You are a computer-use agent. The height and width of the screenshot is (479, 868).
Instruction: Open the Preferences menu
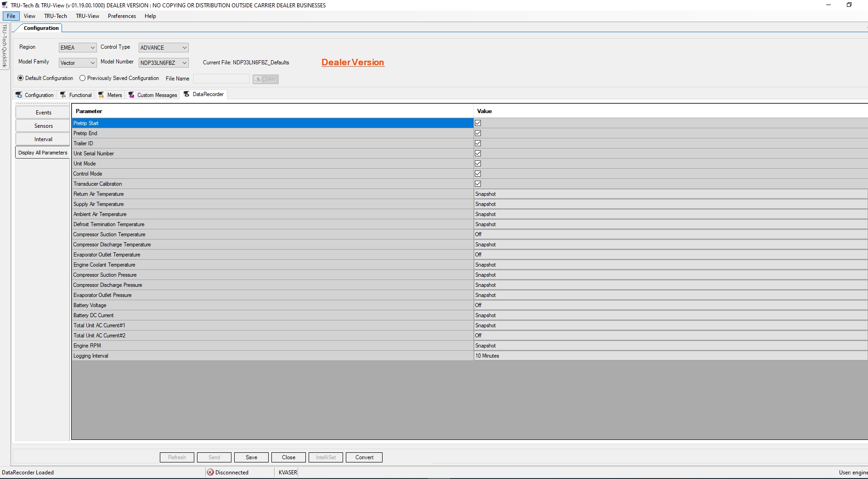pos(122,16)
